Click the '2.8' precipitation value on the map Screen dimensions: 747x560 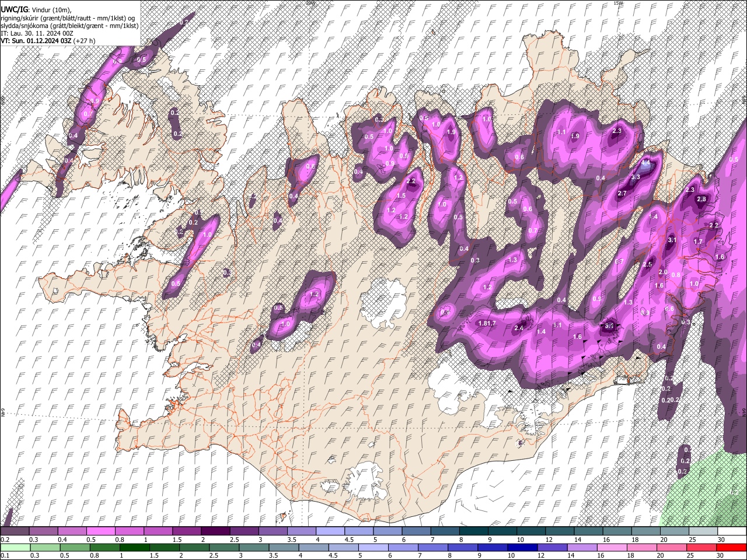click(x=701, y=199)
